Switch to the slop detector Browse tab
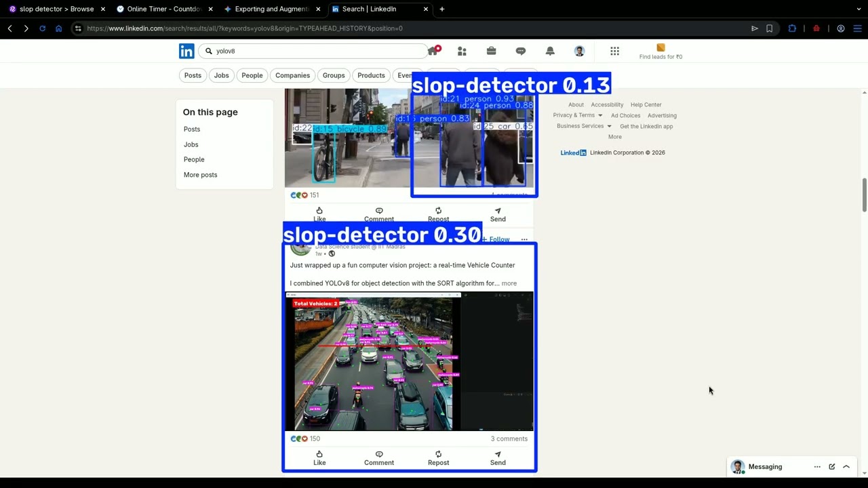Viewport: 868px width, 488px height. tap(56, 9)
